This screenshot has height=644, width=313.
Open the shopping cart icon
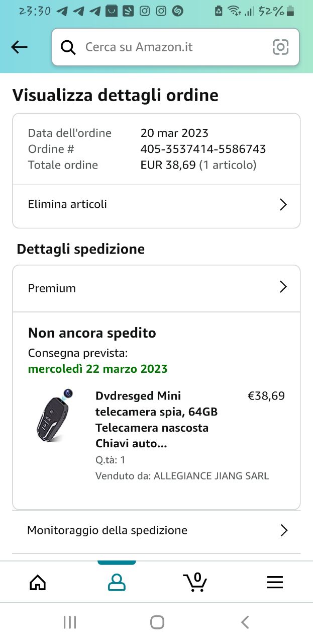195,582
